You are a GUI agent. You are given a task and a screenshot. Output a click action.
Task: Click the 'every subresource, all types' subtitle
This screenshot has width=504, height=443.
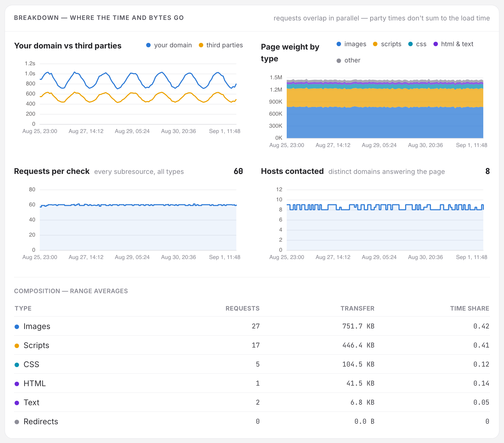[x=139, y=172]
